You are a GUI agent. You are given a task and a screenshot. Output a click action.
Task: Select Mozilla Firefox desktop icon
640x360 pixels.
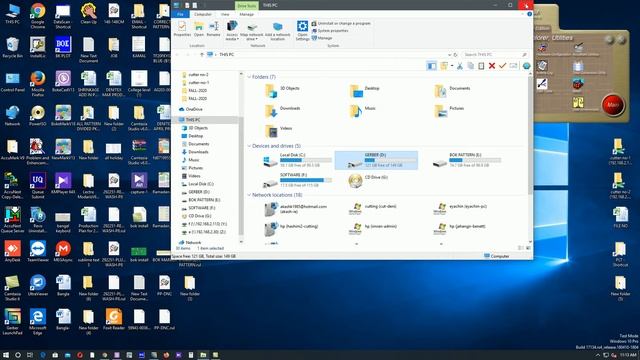(x=38, y=84)
